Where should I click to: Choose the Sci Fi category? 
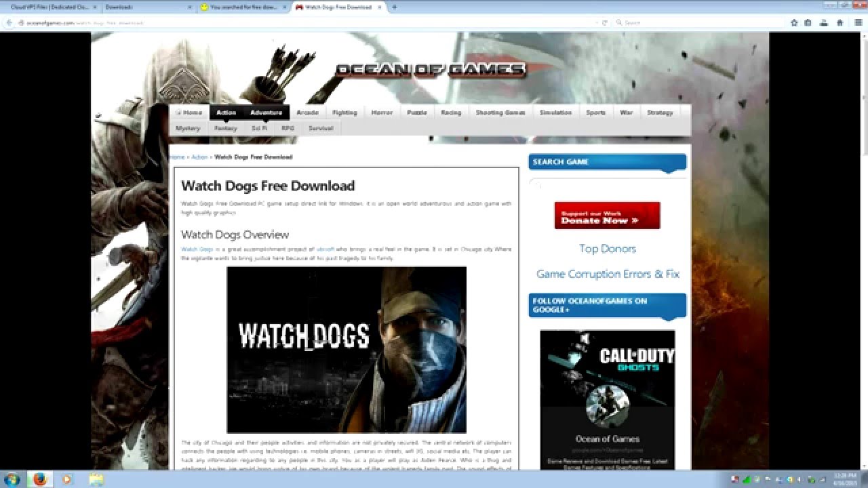tap(260, 128)
